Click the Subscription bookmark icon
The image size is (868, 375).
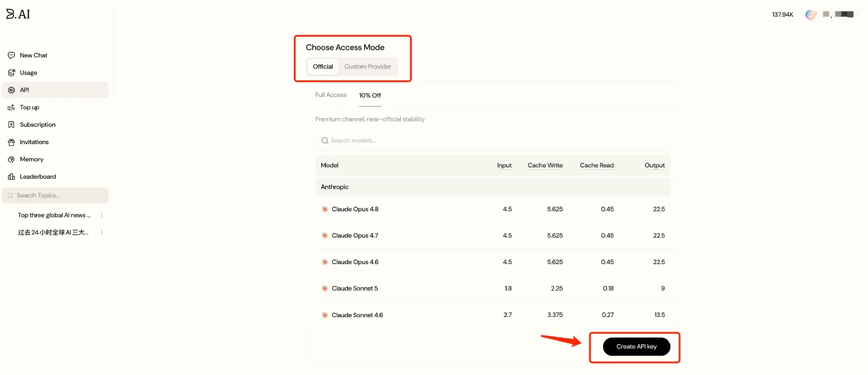click(x=11, y=125)
